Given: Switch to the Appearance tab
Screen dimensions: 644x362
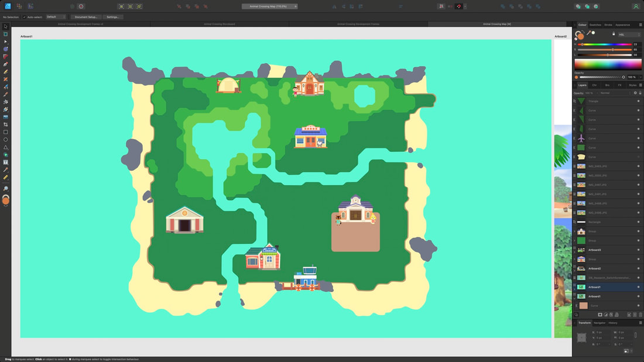Looking at the screenshot, I should coord(623,25).
